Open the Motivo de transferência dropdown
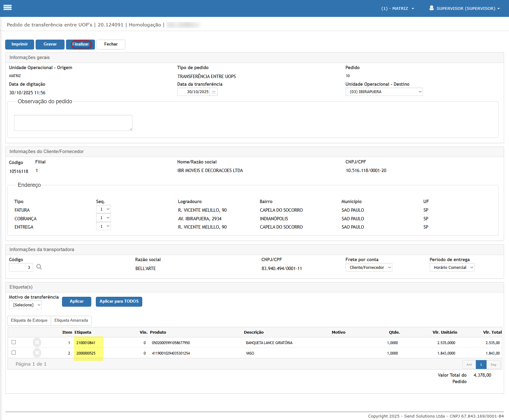509x420 pixels. (25, 305)
